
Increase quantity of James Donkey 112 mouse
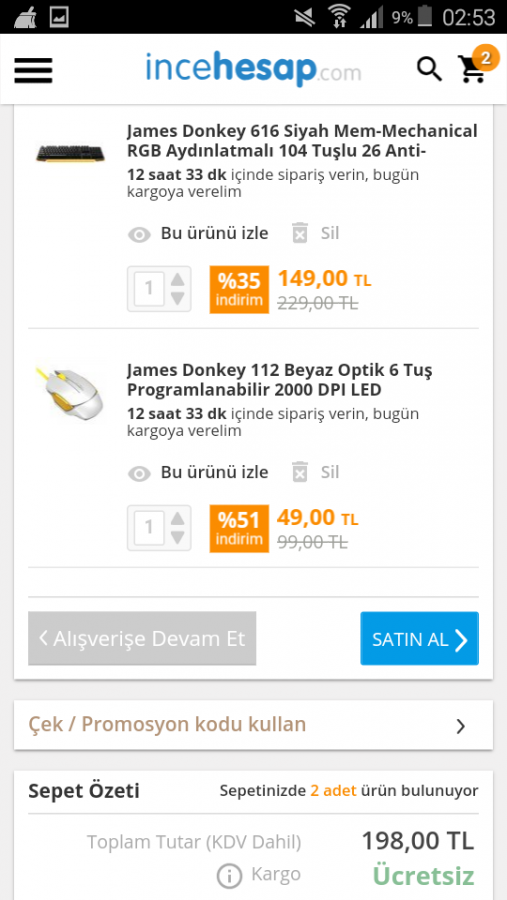177,518
